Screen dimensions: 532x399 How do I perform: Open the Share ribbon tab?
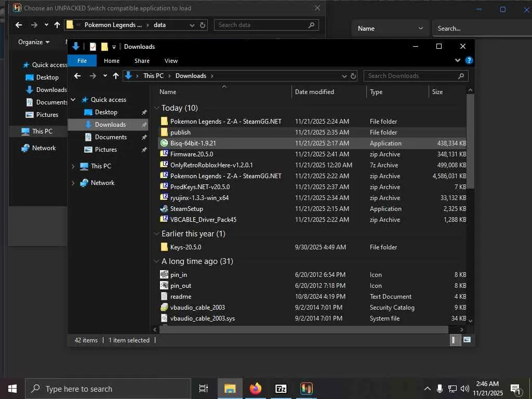(142, 61)
